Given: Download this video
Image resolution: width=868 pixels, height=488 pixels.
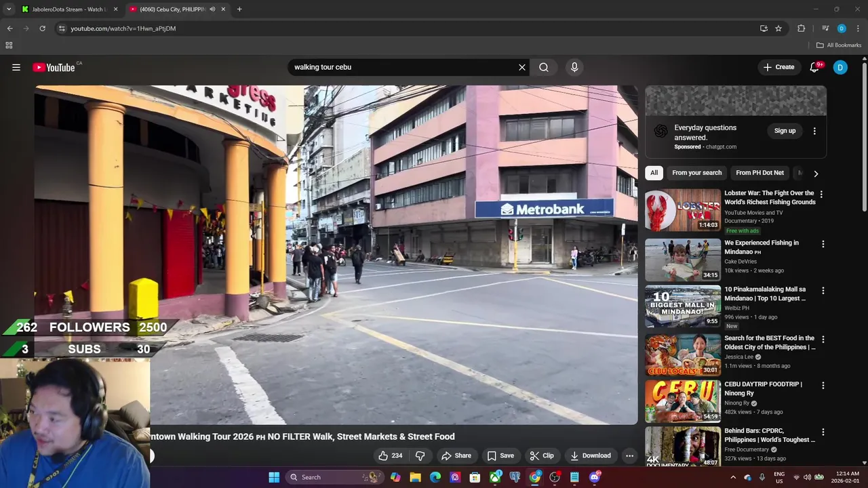Looking at the screenshot, I should click(591, 455).
